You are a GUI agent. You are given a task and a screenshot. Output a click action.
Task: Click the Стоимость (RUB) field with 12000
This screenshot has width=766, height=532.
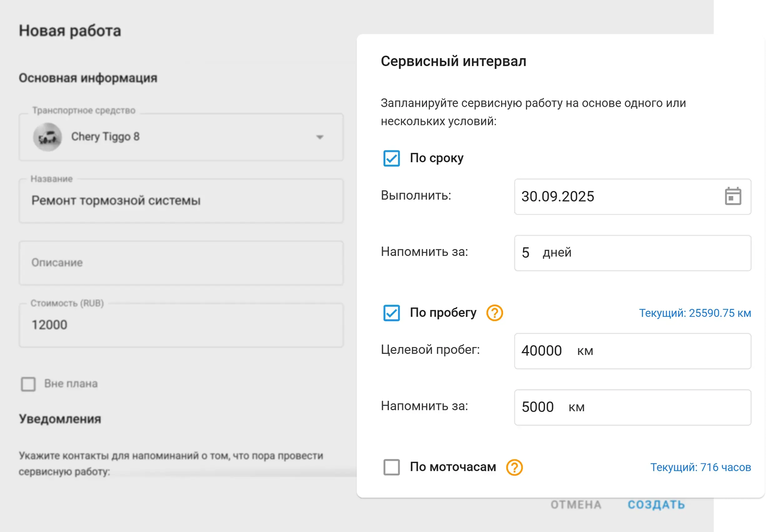[181, 325]
